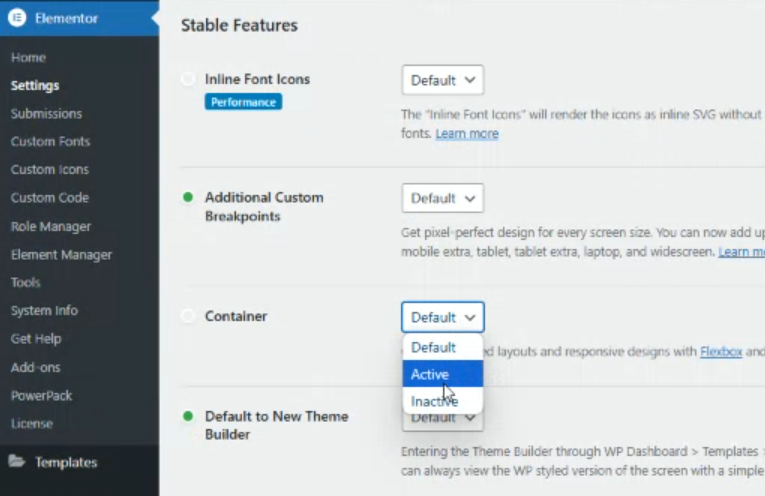
Task: Select Active in Container dropdown
Action: (431, 374)
